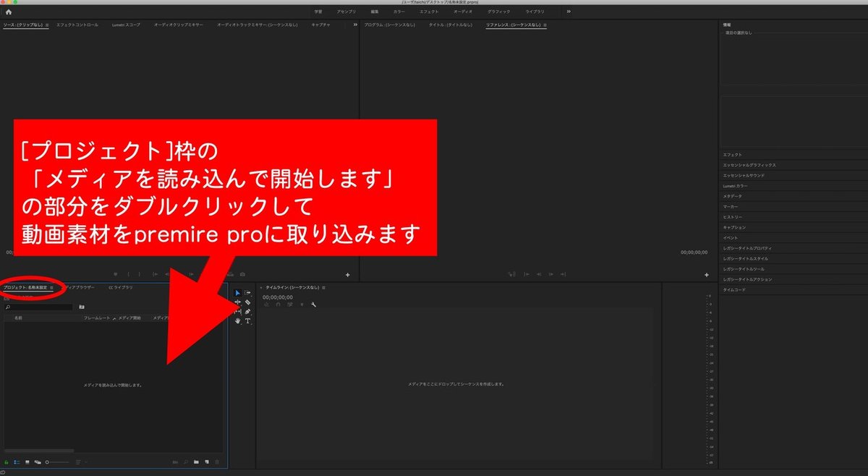Switch Project panel to List View

tap(16, 462)
